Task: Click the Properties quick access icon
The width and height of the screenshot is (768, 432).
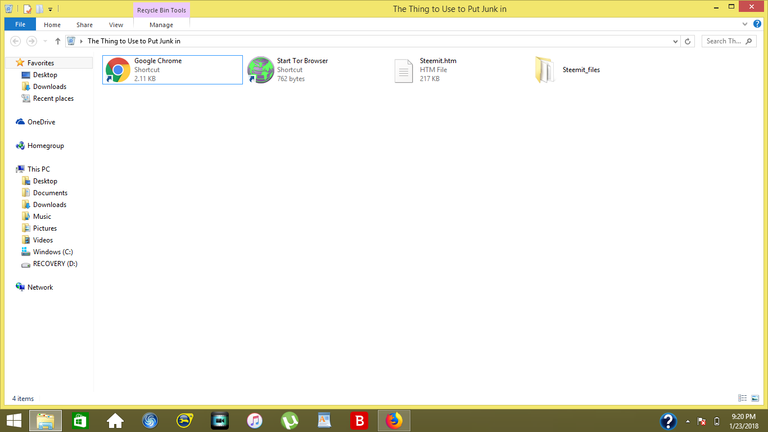Action: (x=27, y=9)
